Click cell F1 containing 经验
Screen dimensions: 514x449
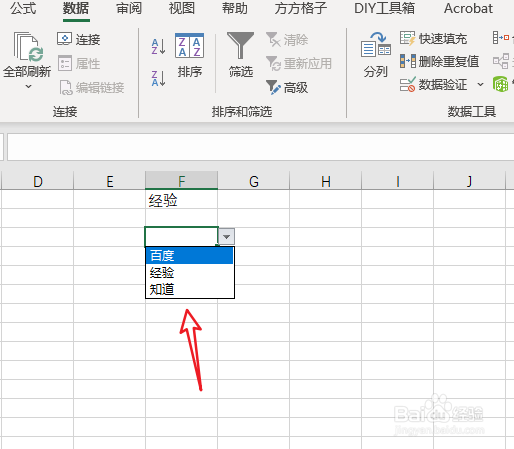(x=182, y=200)
